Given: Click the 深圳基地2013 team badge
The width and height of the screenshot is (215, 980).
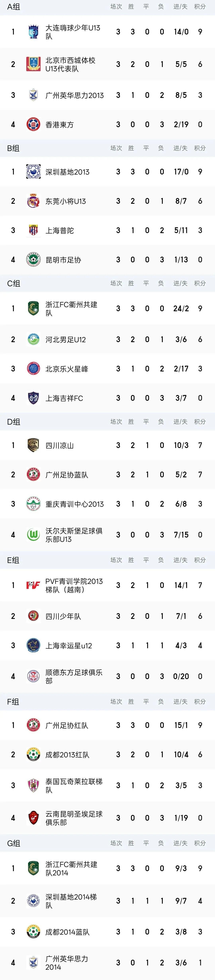Looking at the screenshot, I should point(33,172).
